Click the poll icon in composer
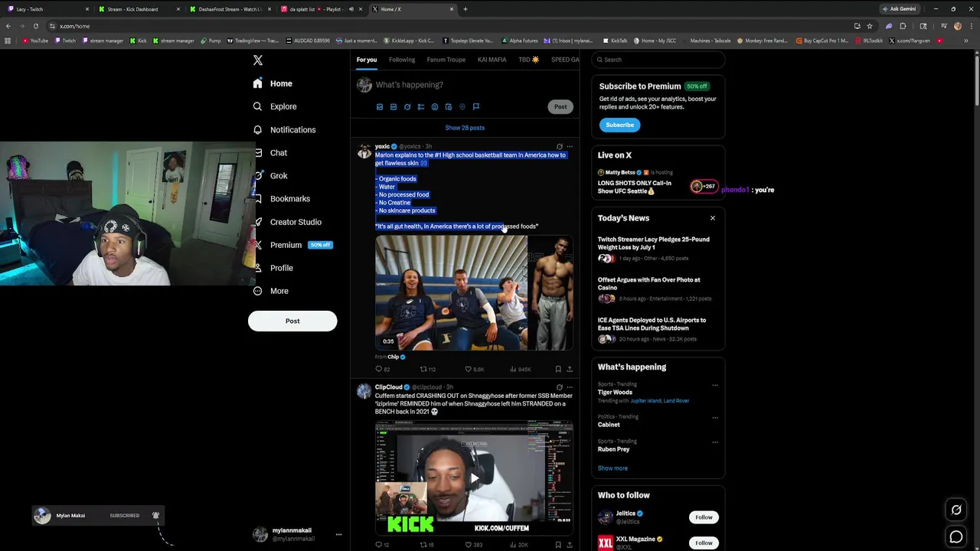980x551 pixels. [x=421, y=107]
